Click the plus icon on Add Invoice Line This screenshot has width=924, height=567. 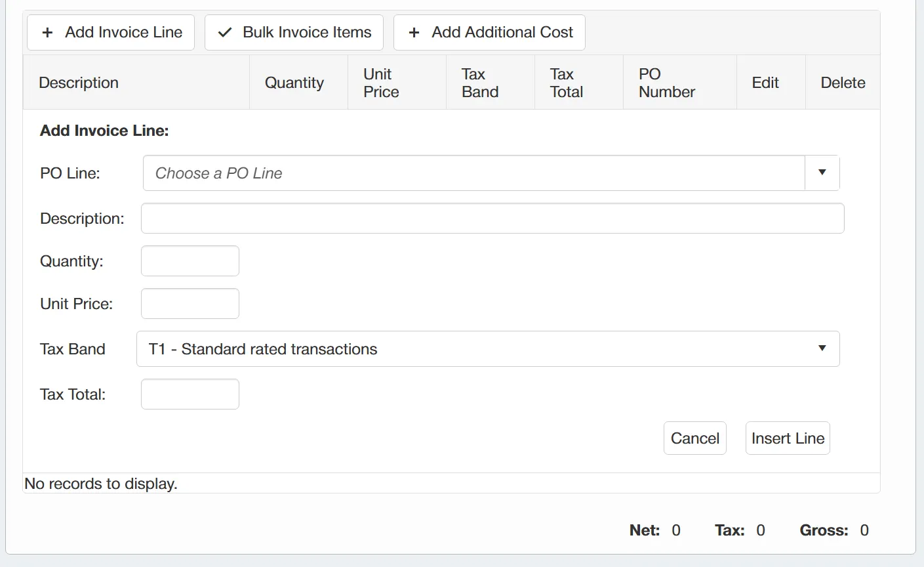[x=47, y=32]
